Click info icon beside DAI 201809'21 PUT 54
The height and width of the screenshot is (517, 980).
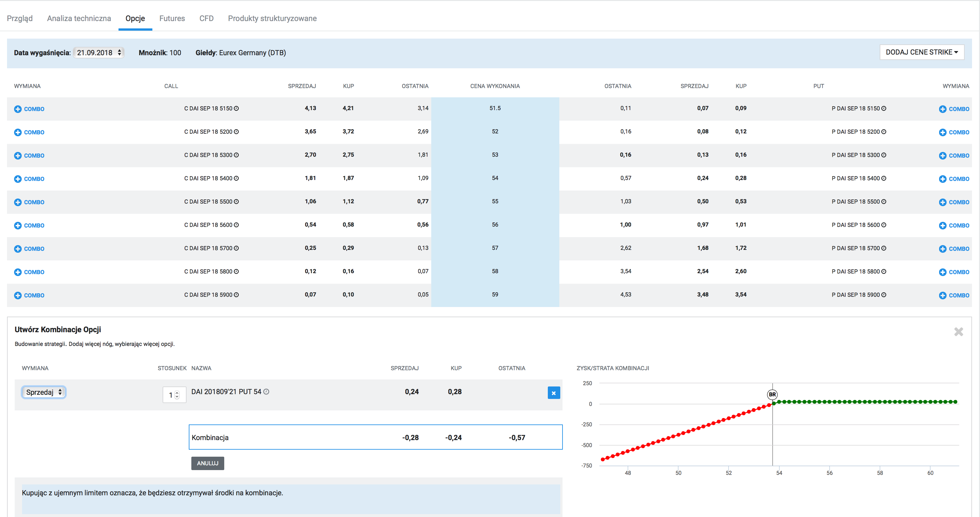[x=266, y=392]
